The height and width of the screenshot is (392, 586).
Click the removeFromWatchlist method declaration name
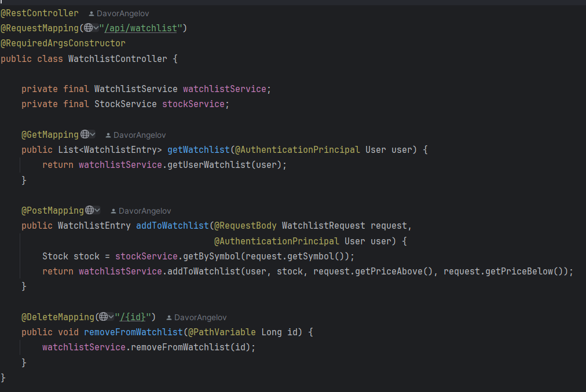(x=133, y=332)
